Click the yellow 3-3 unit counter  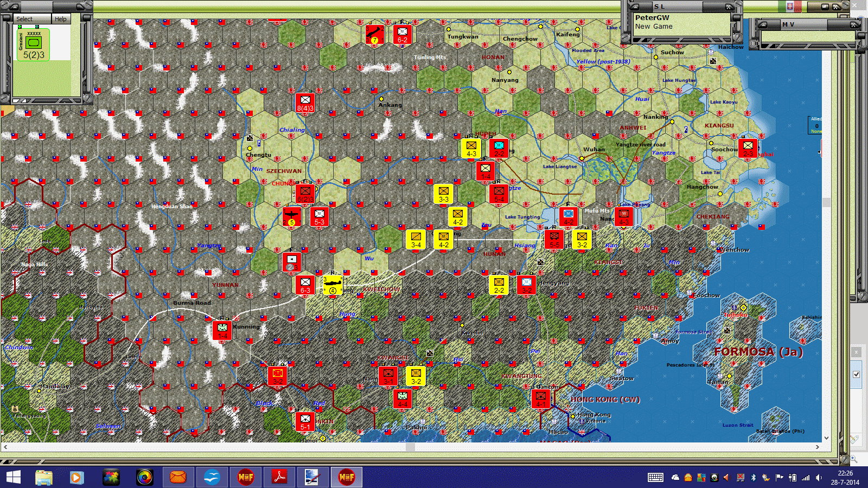click(x=443, y=194)
